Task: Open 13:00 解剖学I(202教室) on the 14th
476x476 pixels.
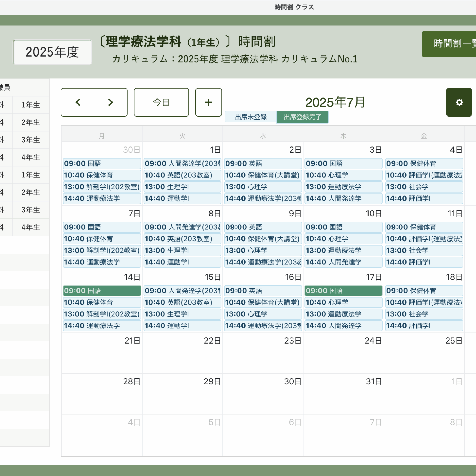Action: click(x=102, y=314)
